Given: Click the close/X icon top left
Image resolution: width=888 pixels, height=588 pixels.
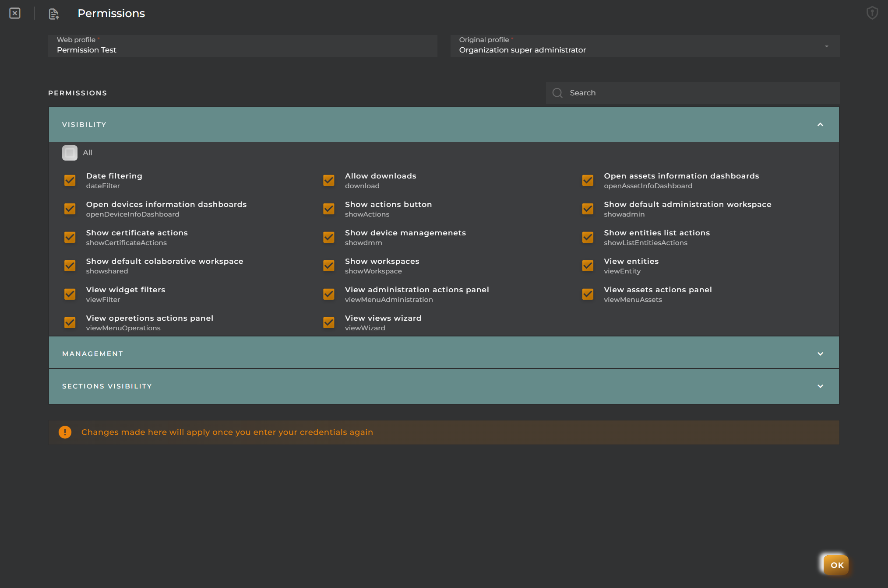Looking at the screenshot, I should (14, 13).
